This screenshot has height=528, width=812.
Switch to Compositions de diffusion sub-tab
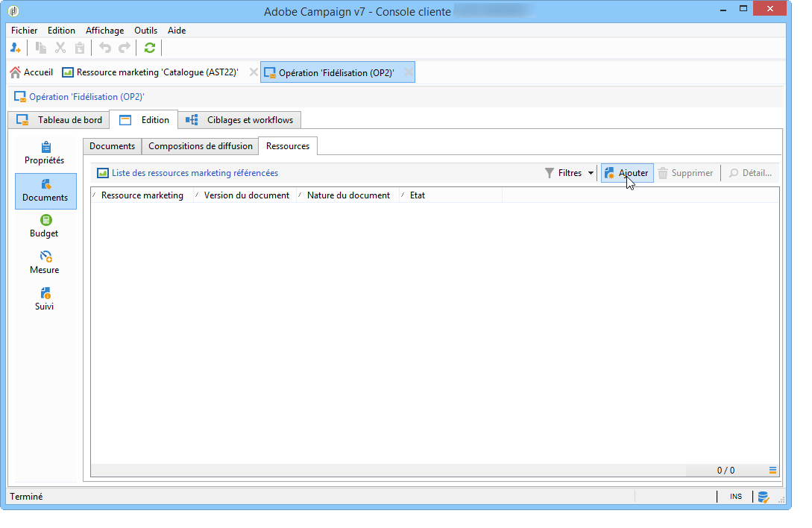click(x=201, y=146)
